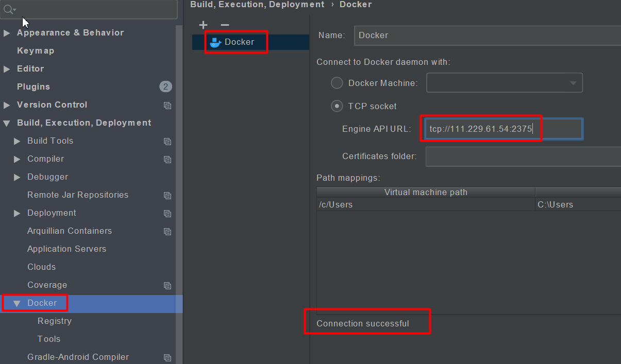Expand the Compiler arrow
This screenshot has width=621, height=364.
click(17, 159)
